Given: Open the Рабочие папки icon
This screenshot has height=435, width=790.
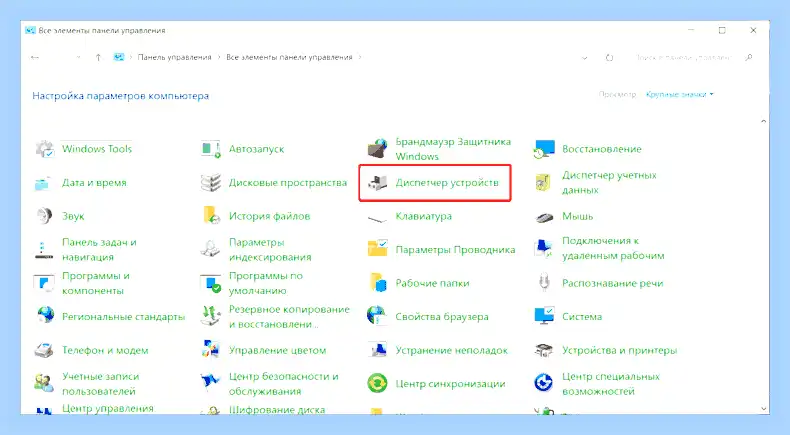Looking at the screenshot, I should tap(377, 283).
